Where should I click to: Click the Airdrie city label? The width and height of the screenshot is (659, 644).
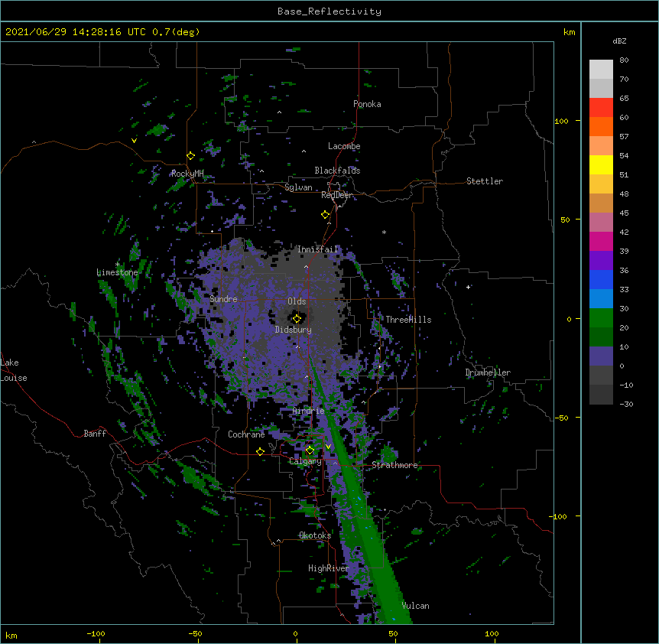[x=308, y=411]
